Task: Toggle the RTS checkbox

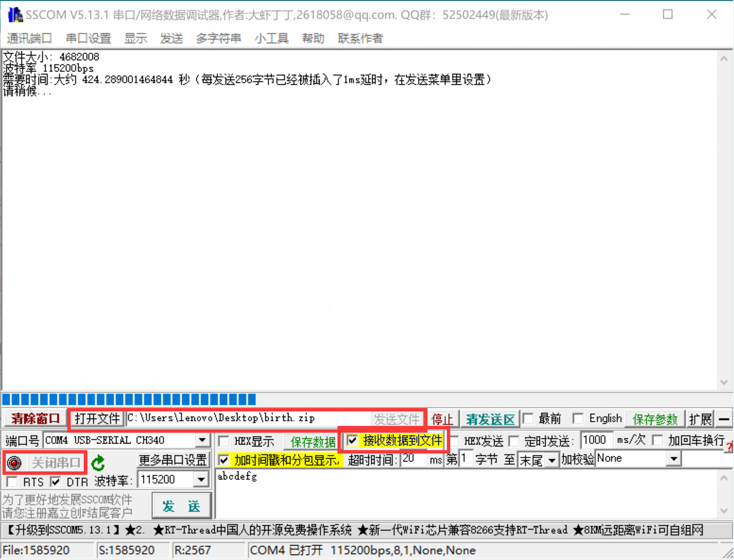Action: pyautogui.click(x=11, y=482)
